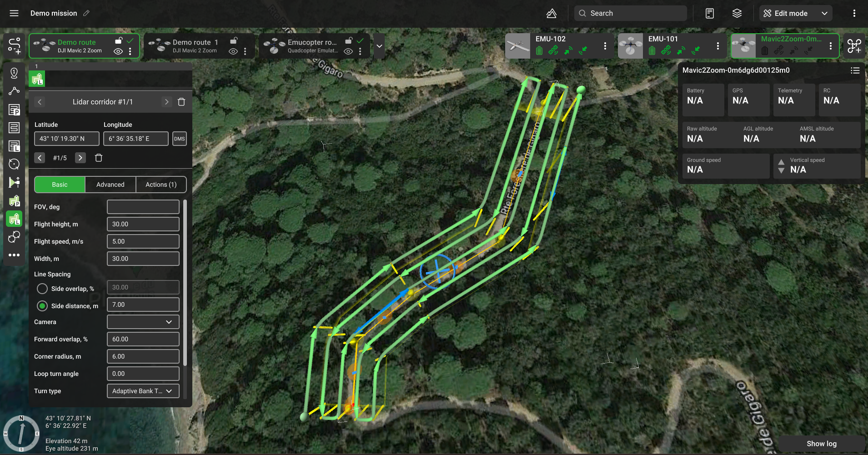This screenshot has height=455, width=868.
Task: Open the hamburger main menu
Action: click(14, 13)
